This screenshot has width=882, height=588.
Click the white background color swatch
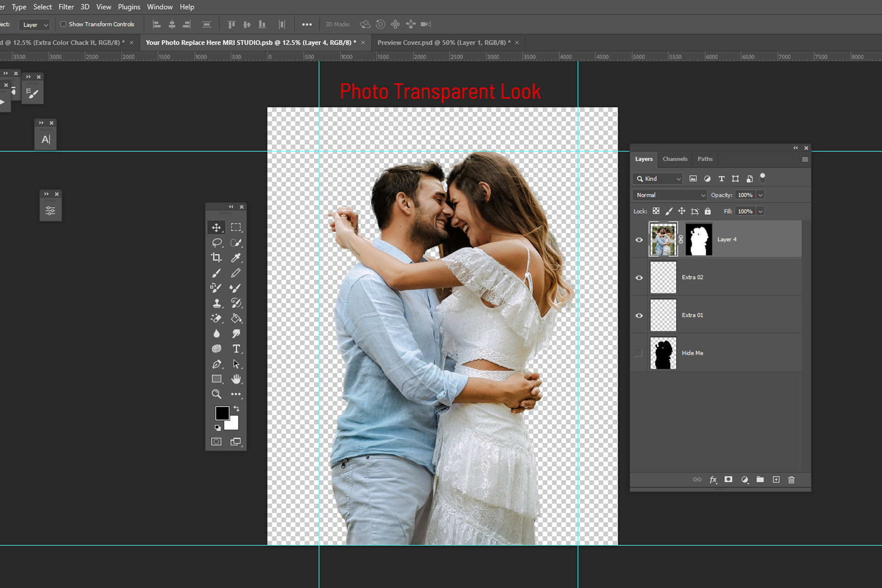[x=234, y=425]
